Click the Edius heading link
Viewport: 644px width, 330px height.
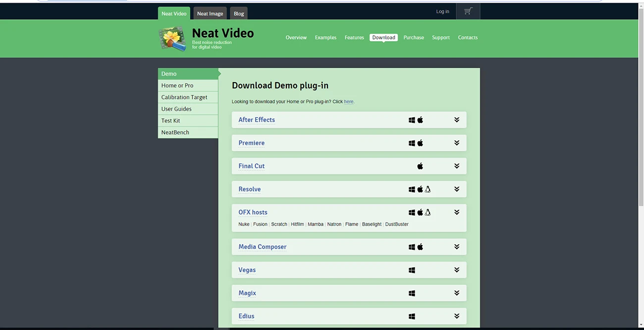click(246, 316)
